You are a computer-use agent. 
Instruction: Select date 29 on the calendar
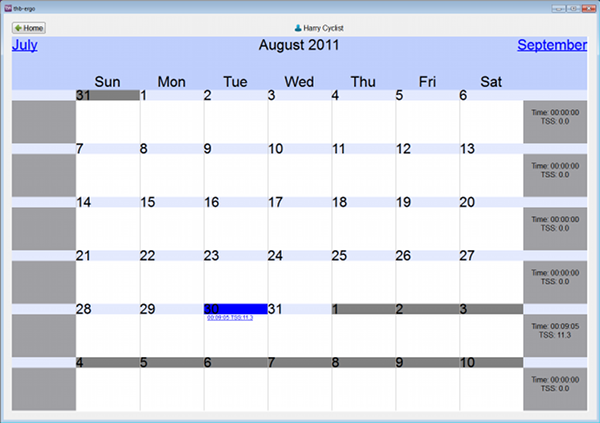[x=171, y=309]
